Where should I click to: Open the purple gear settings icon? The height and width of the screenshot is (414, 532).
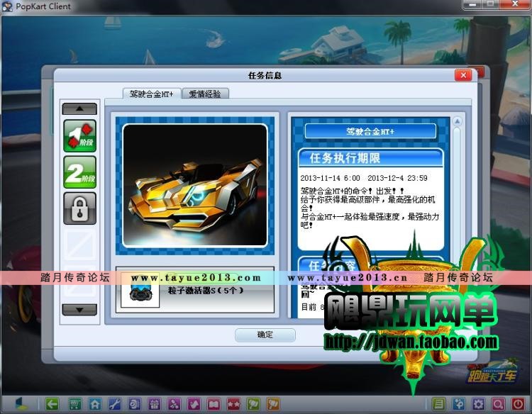point(478,404)
